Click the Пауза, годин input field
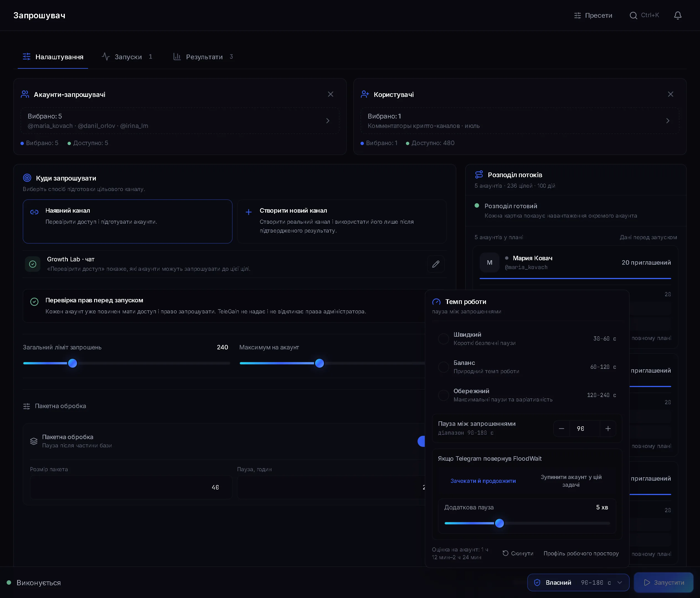700x598 pixels. pyautogui.click(x=331, y=487)
